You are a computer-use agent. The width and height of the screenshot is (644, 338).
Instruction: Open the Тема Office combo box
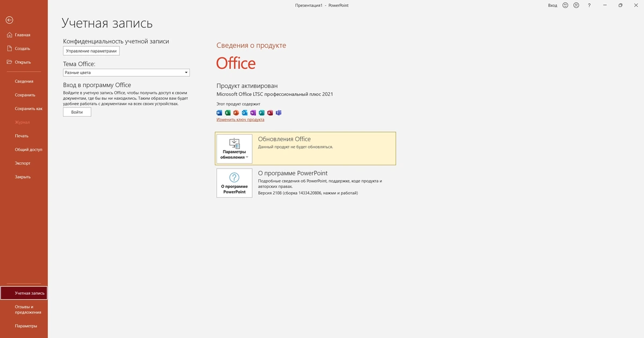pos(126,72)
